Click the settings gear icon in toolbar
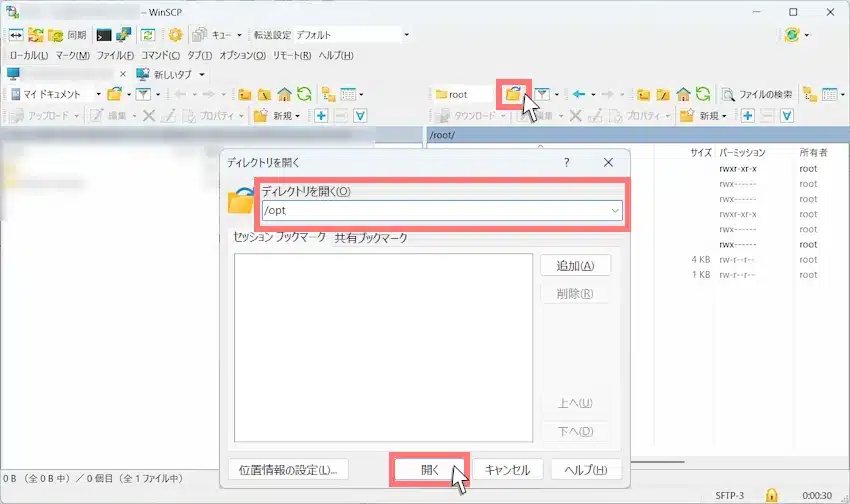This screenshot has width=850, height=504. pyautogui.click(x=175, y=34)
